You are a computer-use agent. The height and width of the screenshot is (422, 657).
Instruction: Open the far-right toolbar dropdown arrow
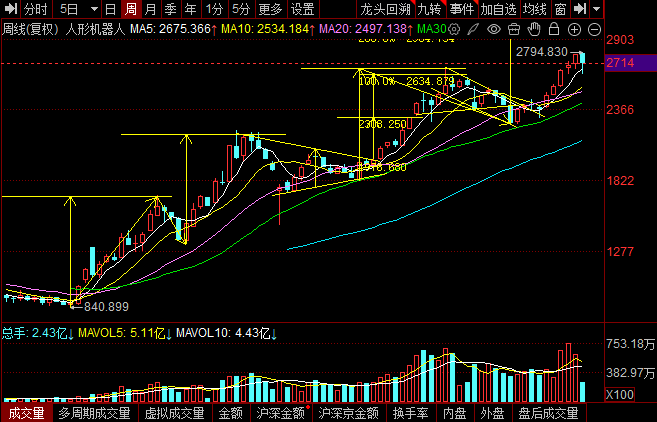[x=597, y=9]
